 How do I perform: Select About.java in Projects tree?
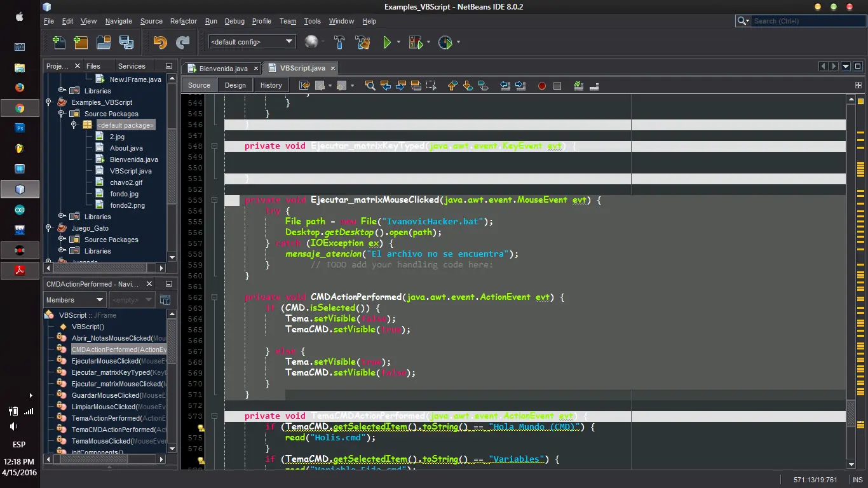[x=126, y=148]
